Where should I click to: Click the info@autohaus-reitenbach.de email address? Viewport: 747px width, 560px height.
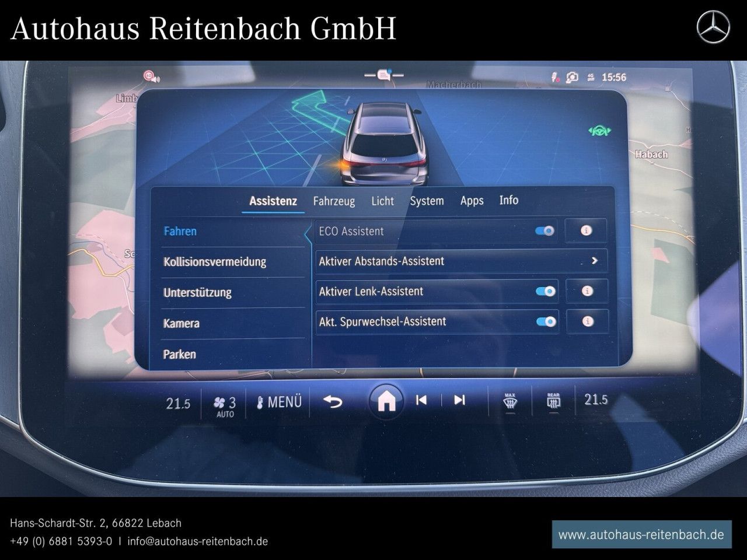(197, 541)
